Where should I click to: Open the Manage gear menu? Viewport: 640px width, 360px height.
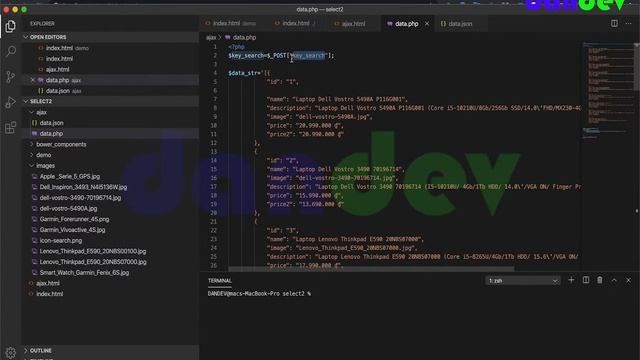[x=11, y=352]
